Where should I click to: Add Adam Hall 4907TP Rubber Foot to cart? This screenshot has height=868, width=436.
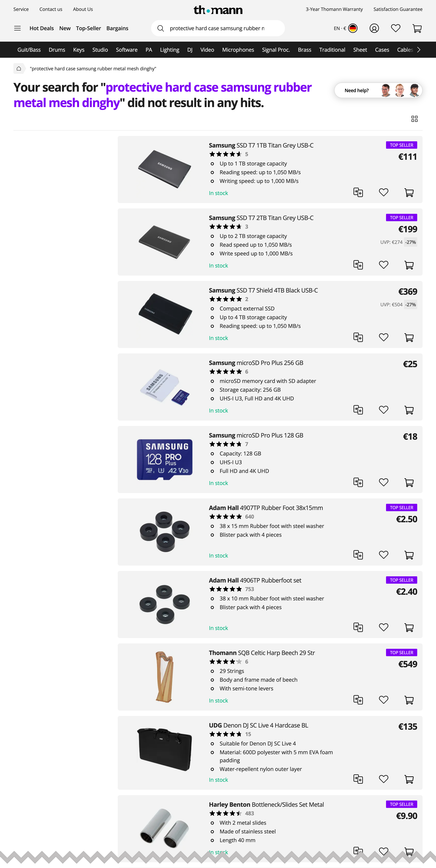(409, 555)
